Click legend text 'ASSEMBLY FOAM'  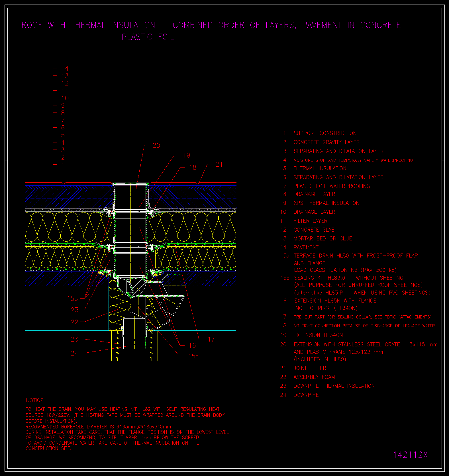pyautogui.click(x=314, y=377)
